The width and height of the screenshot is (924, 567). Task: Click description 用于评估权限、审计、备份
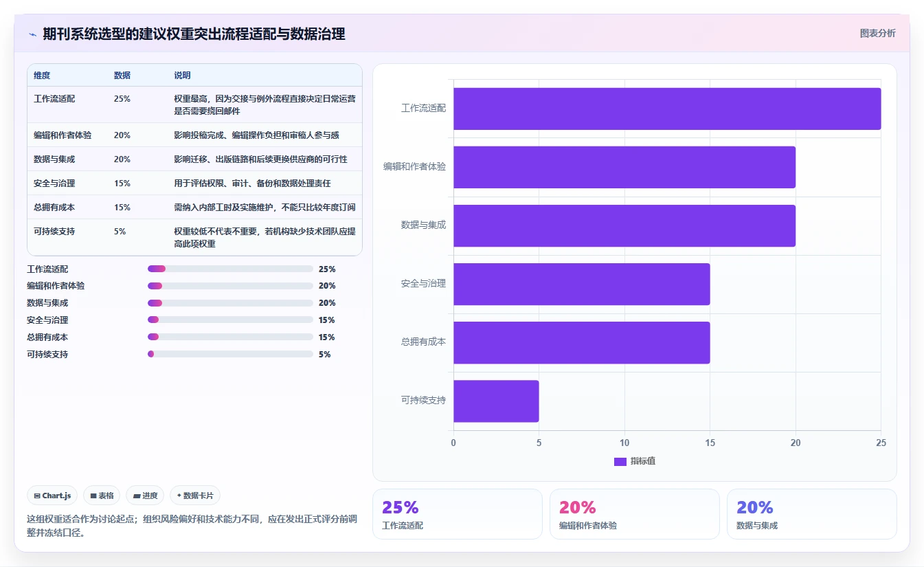253,184
